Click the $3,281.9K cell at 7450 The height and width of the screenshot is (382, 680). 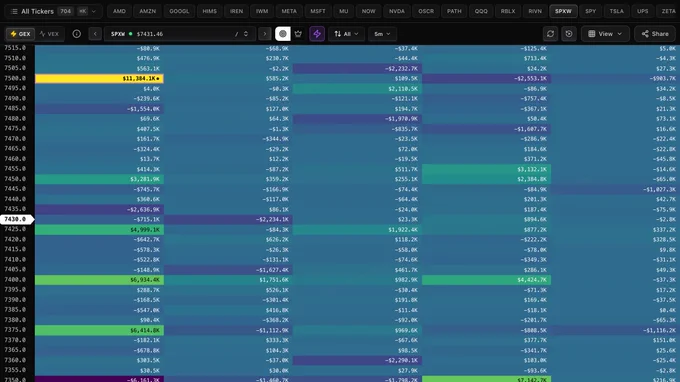[99, 179]
